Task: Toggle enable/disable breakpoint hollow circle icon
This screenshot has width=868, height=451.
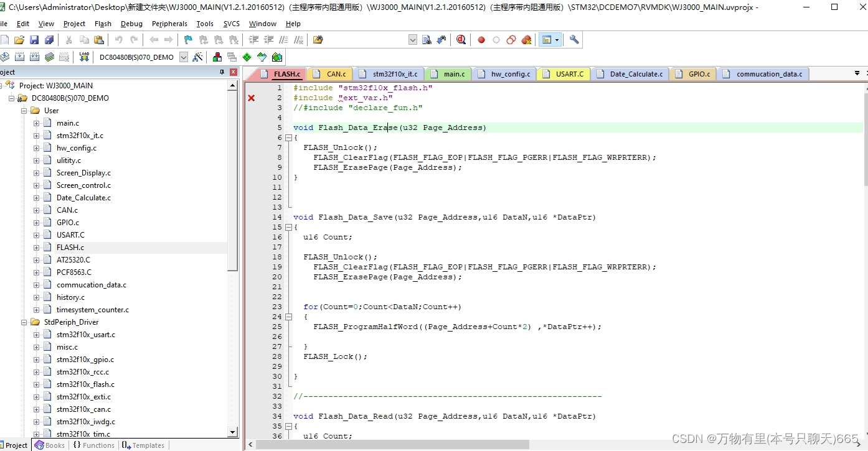Action: point(496,40)
